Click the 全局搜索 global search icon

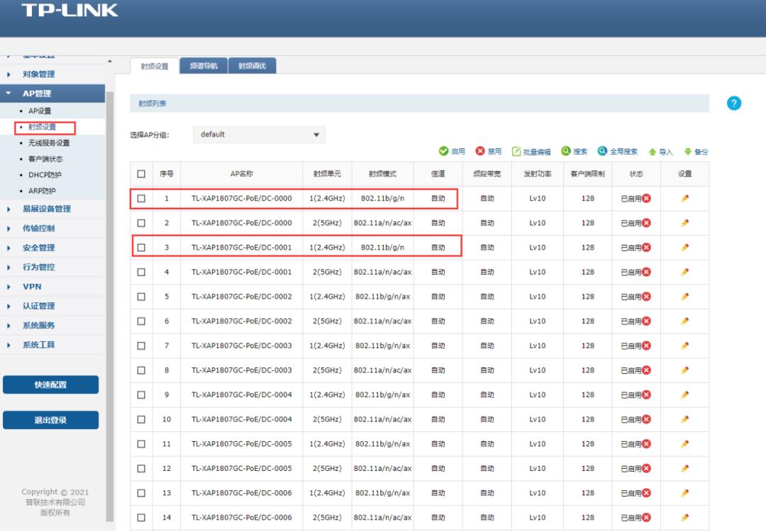(602, 151)
